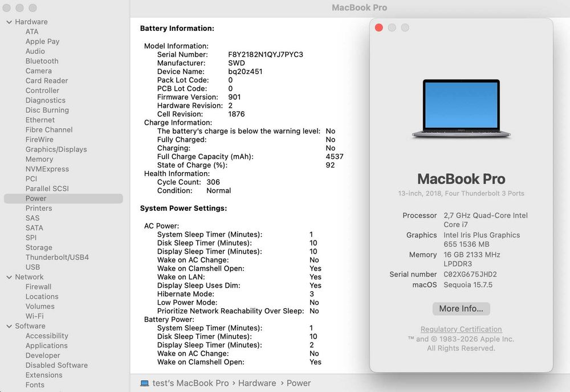Click the System Power Settings heading
Viewport: 570px width, 392px height.
point(183,208)
